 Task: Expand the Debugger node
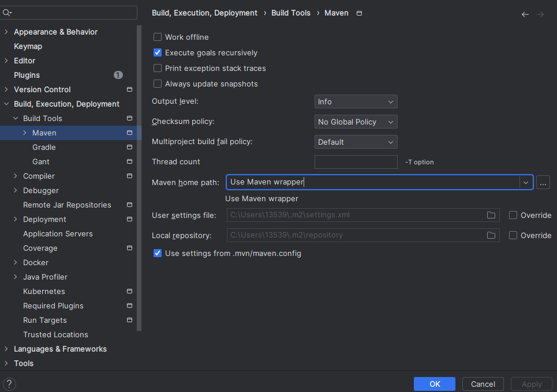coord(15,190)
